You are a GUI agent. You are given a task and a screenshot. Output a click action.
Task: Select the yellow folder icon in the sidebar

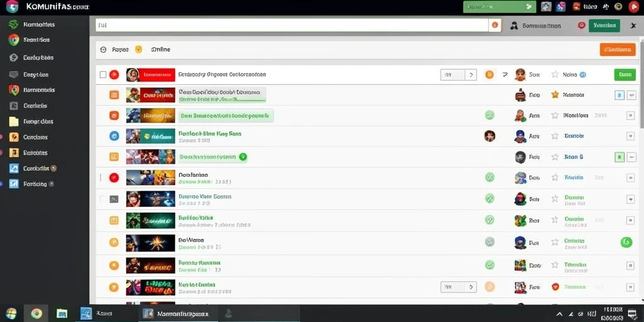(x=14, y=121)
